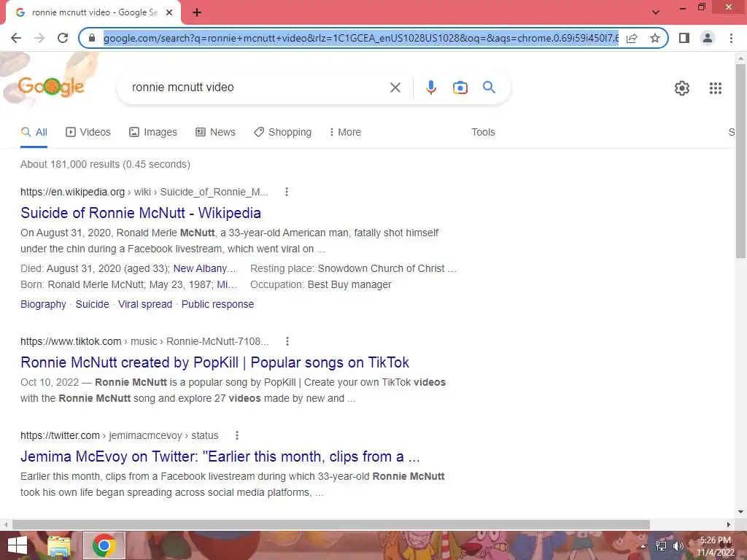Viewport: 747px width, 560px height.
Task: Switch to the Videos tab
Action: click(88, 133)
